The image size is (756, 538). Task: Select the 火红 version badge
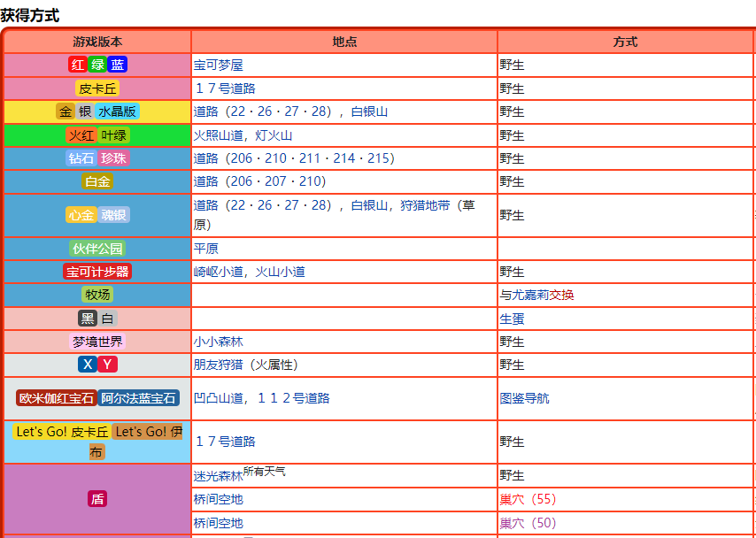(x=81, y=135)
